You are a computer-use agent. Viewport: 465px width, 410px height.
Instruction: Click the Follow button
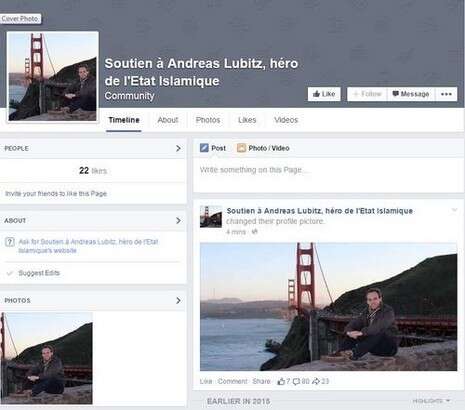[x=367, y=94]
